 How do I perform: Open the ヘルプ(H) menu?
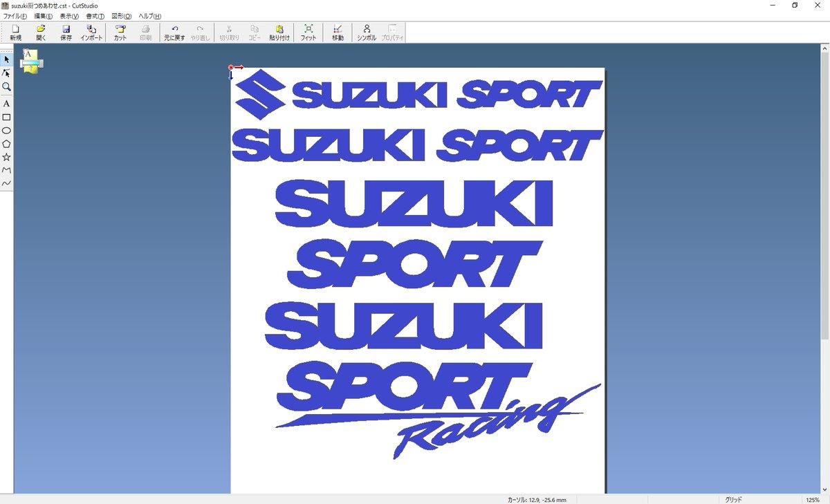[x=150, y=16]
